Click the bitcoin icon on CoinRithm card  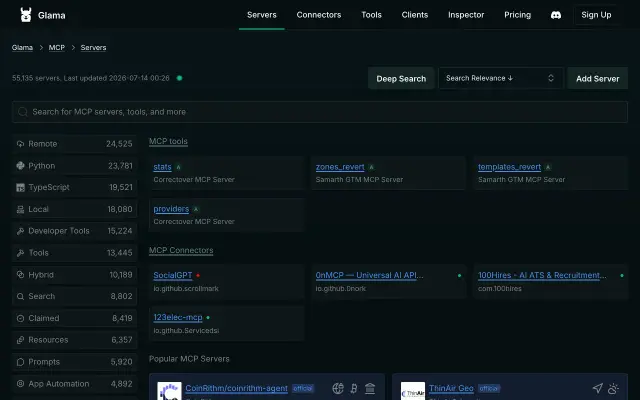[354, 388]
